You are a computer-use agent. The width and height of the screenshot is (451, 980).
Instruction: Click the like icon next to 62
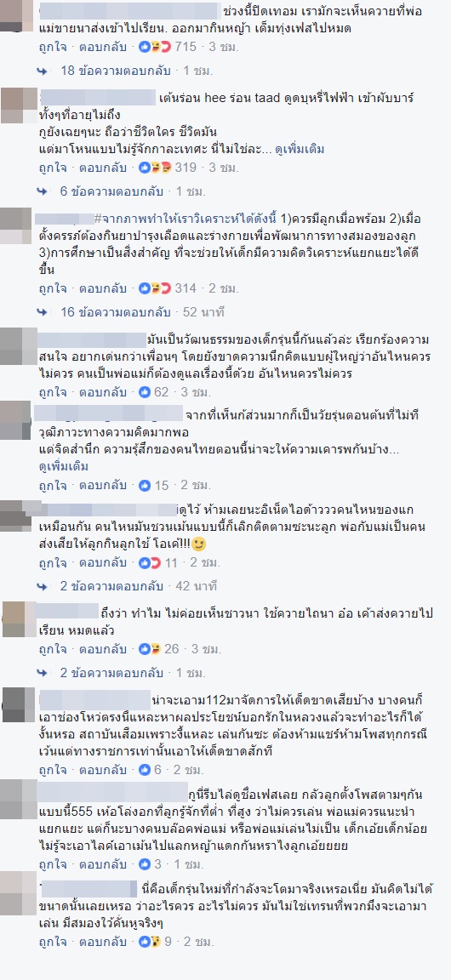pos(145,392)
